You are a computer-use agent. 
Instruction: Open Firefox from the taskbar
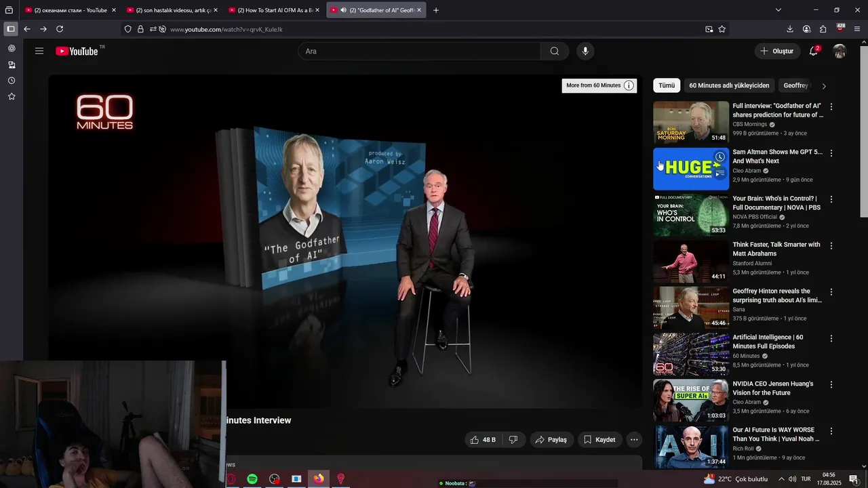pos(319,479)
